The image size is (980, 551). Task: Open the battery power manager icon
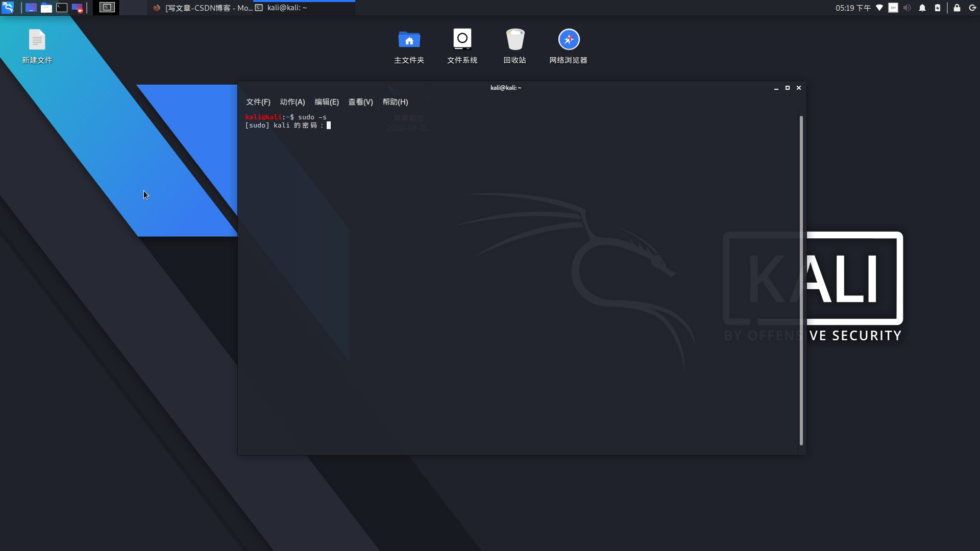click(x=938, y=8)
